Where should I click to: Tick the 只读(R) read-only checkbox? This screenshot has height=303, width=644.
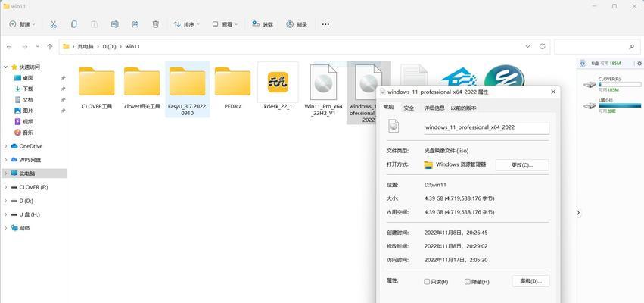(x=427, y=282)
